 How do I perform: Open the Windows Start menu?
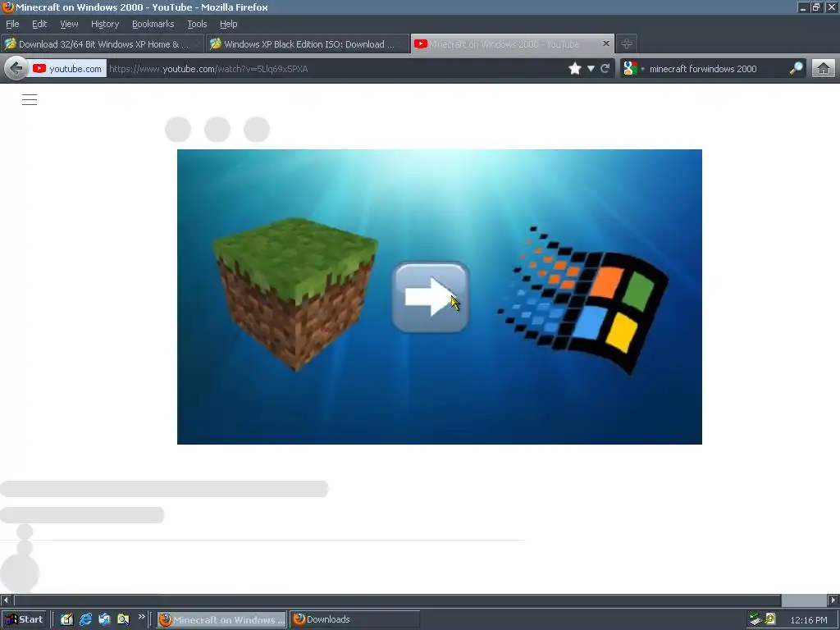(24, 619)
